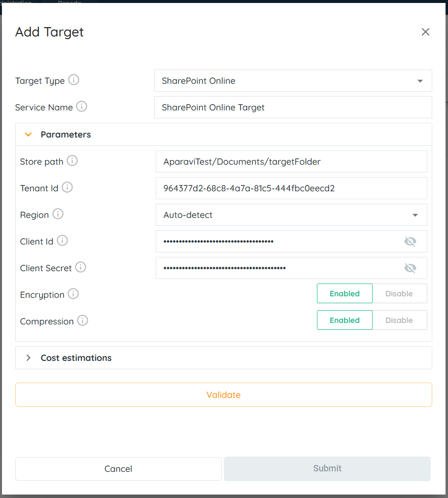Click the info icon beside Region

click(58, 214)
